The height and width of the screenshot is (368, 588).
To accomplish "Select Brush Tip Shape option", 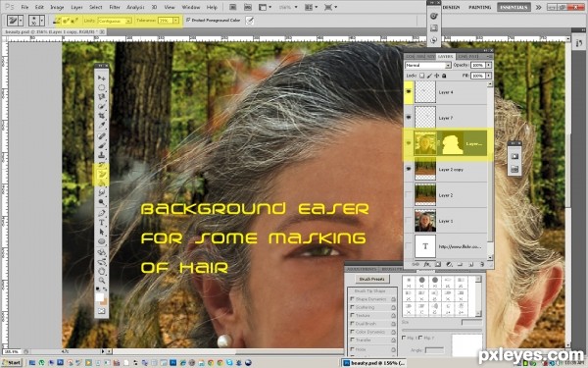I will [369, 291].
